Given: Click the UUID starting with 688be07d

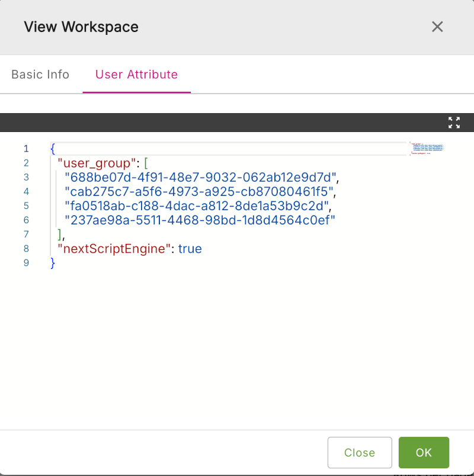Looking at the screenshot, I should pos(201,177).
